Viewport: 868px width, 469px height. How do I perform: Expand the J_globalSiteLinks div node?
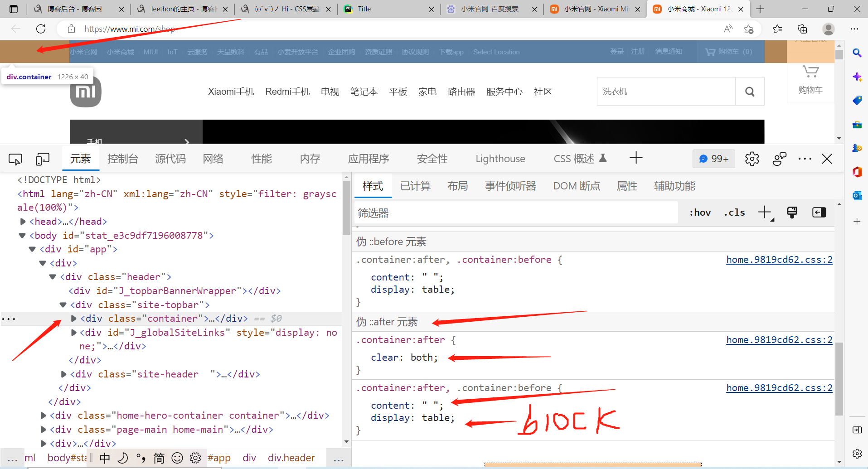pyautogui.click(x=74, y=333)
